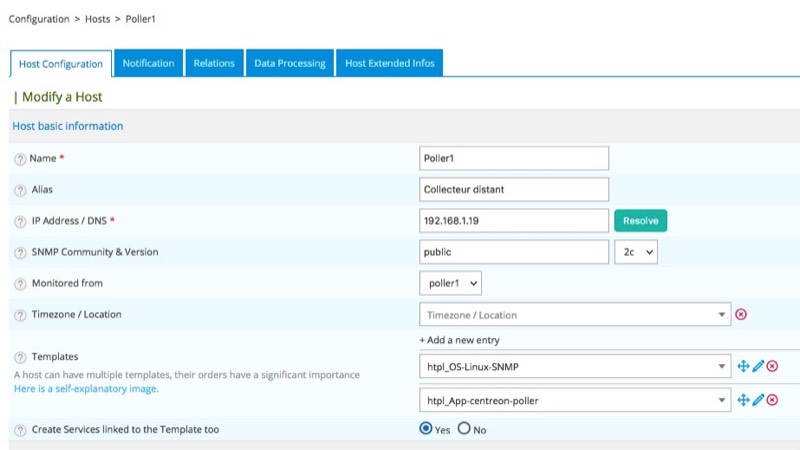
Task: Select Yes for Create Services linked to Template
Action: 426,429
